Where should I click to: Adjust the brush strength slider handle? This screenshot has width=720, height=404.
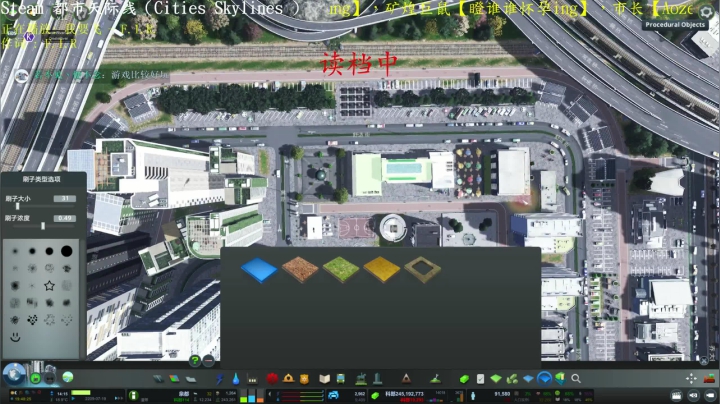pos(43,226)
